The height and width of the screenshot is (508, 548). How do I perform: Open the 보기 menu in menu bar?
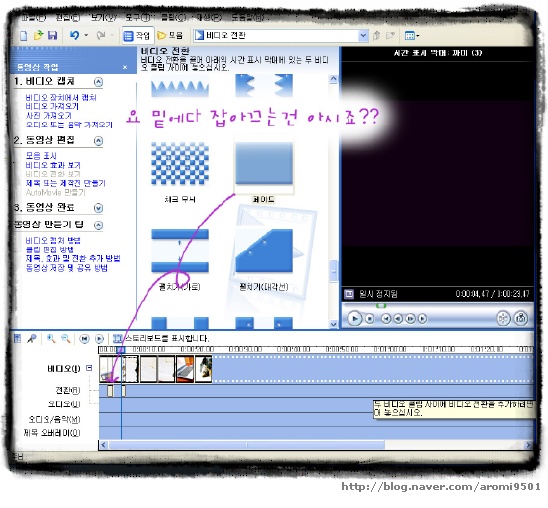(x=103, y=17)
